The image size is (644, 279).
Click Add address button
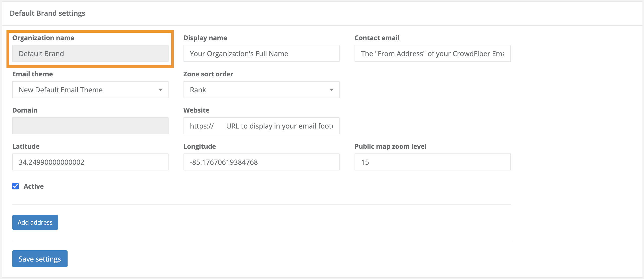click(x=35, y=222)
